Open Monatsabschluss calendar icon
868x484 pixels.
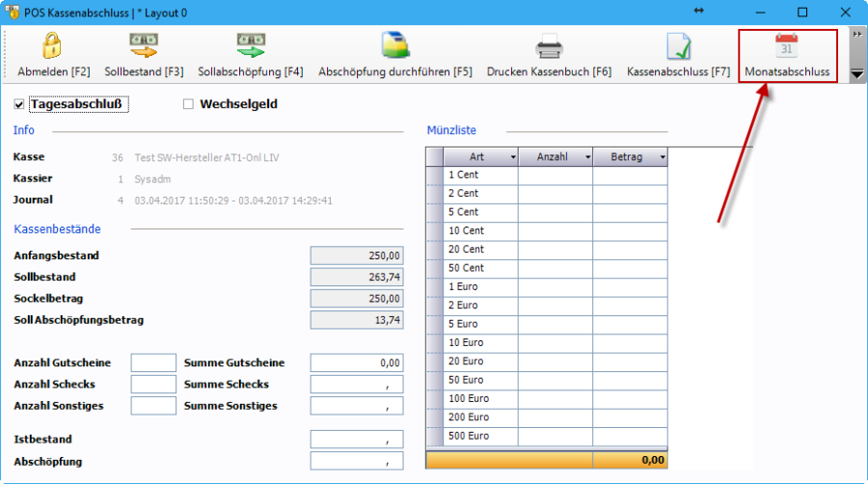pyautogui.click(x=786, y=46)
